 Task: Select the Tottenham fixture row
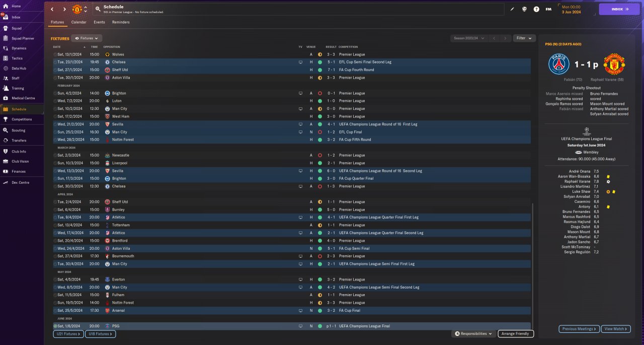coord(291,225)
